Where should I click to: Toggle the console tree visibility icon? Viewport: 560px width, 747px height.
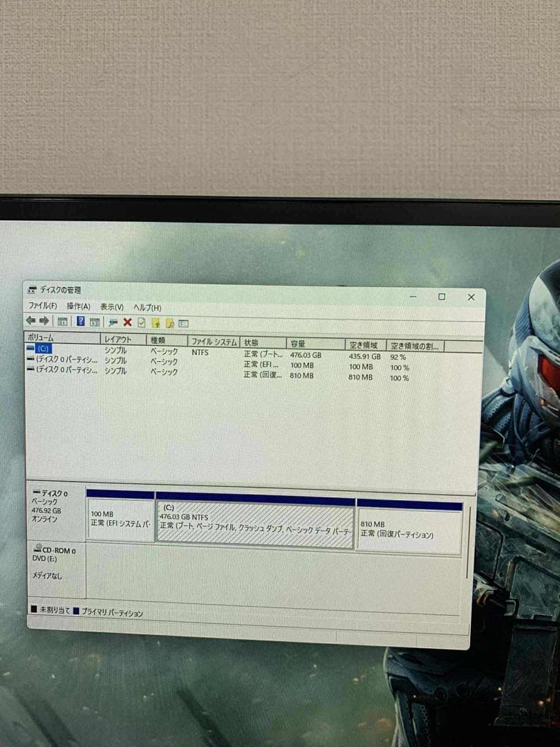tap(63, 322)
